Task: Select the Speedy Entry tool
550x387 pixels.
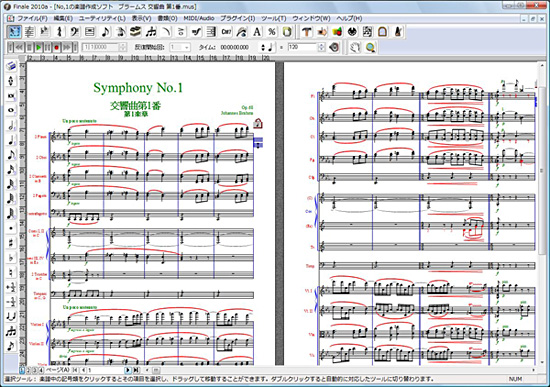Action: coord(120,32)
